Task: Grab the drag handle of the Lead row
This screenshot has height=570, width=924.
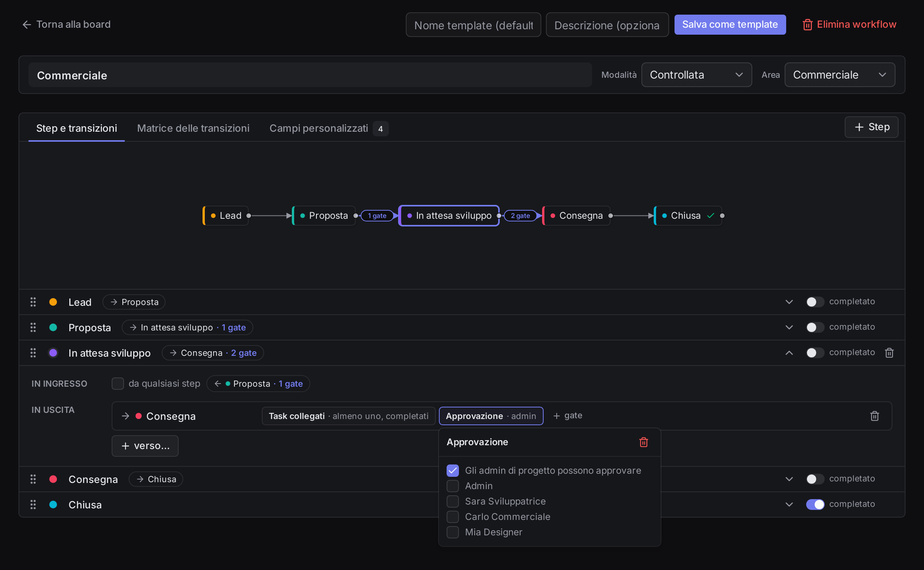Action: tap(33, 302)
